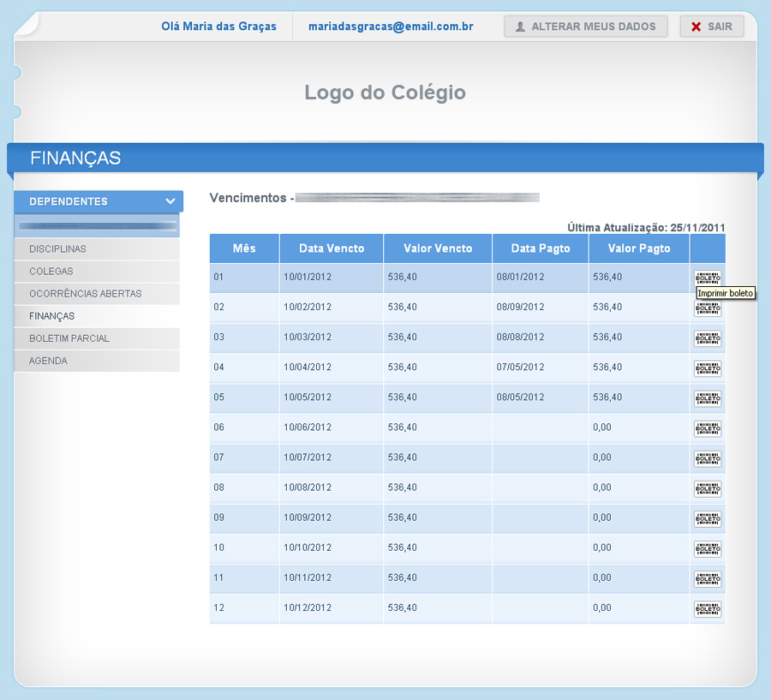This screenshot has height=700, width=771.
Task: Click the mariadasgracas@email.com.br link
Action: pos(391,27)
